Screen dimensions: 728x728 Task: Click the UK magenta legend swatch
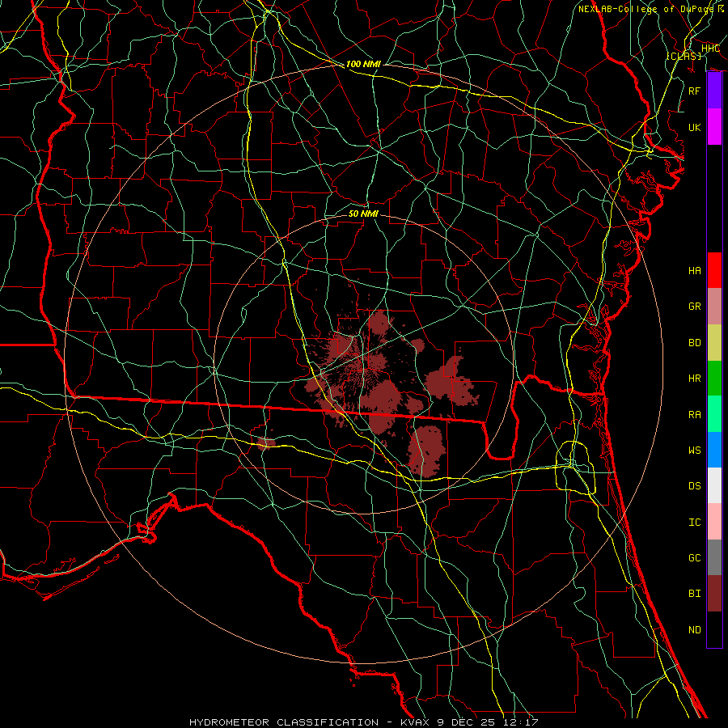(714, 127)
